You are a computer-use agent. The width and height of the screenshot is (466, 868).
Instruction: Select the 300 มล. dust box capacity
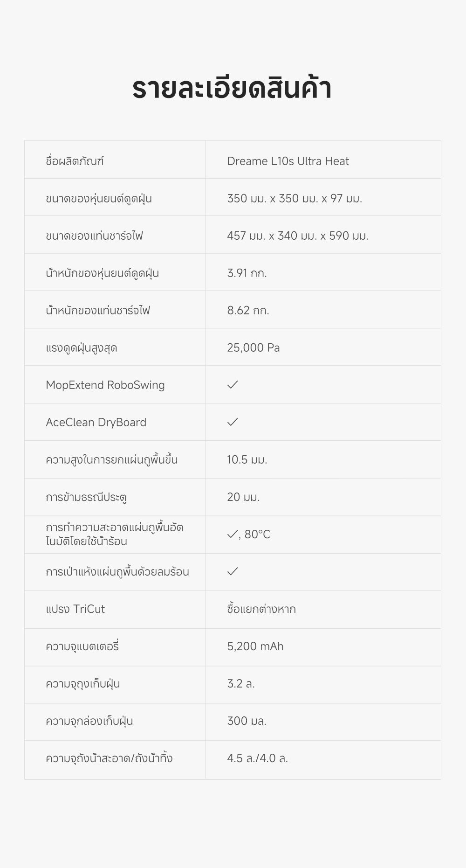coord(247,721)
